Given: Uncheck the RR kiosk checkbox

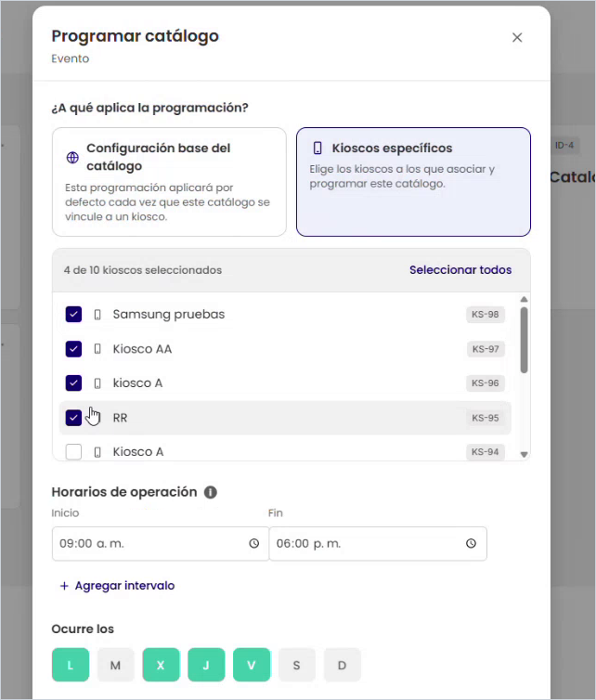Looking at the screenshot, I should pos(73,418).
